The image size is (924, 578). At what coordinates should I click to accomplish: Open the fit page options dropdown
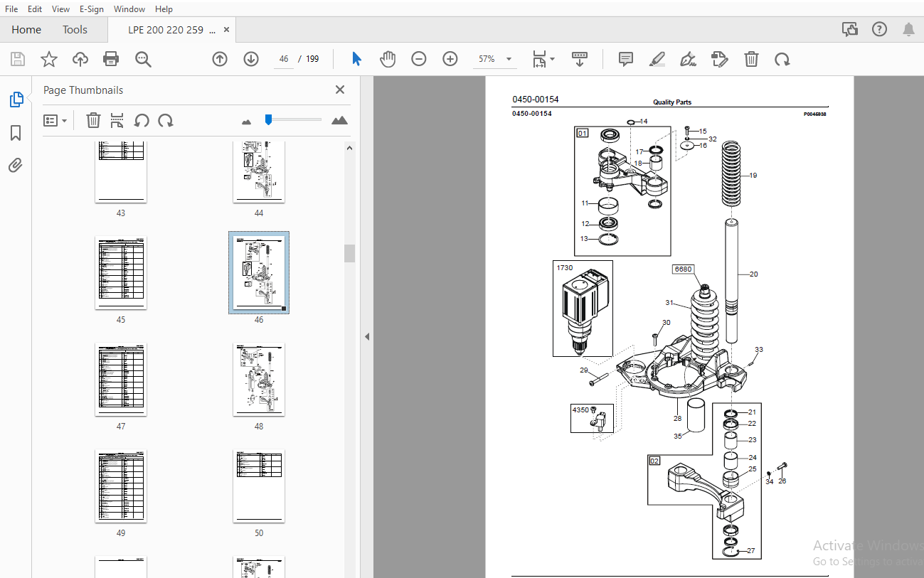[x=544, y=59]
